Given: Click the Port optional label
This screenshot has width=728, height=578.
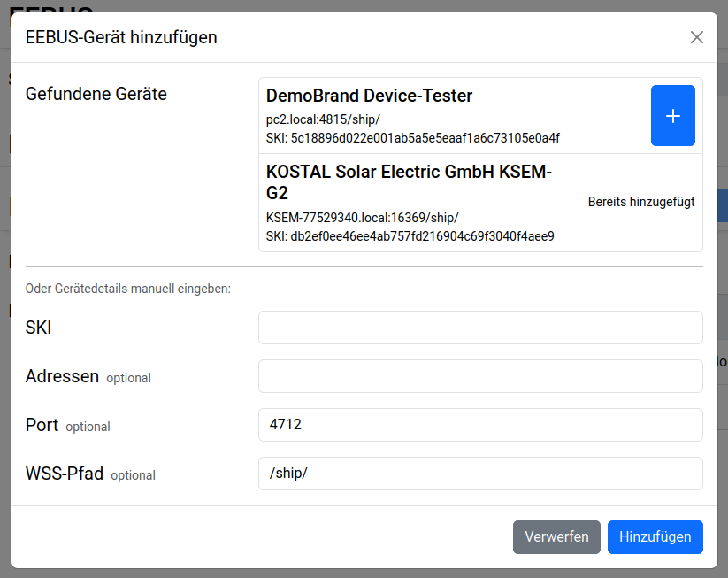Looking at the screenshot, I should pyautogui.click(x=67, y=426).
